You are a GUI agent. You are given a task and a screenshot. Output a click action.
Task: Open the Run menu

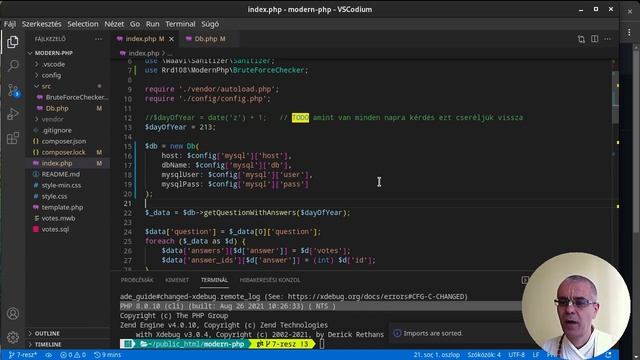(153, 24)
